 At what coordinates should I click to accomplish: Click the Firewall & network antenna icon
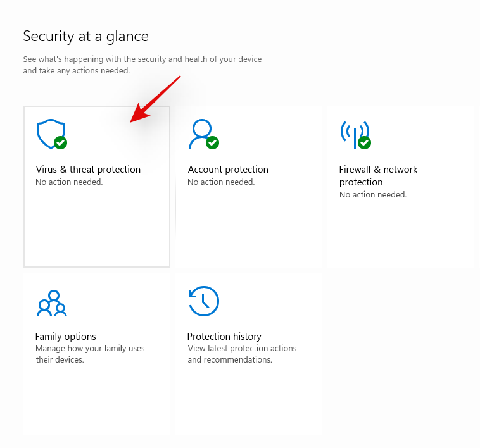(353, 132)
